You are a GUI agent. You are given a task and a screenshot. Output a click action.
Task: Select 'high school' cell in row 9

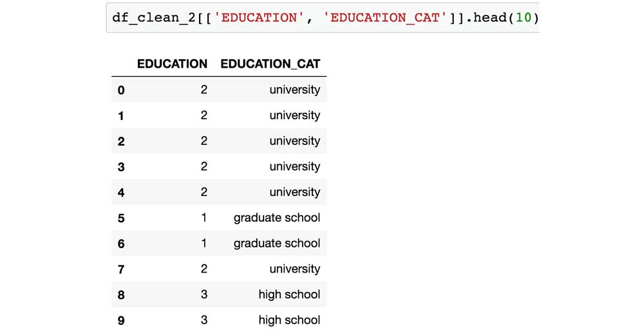[x=289, y=320]
